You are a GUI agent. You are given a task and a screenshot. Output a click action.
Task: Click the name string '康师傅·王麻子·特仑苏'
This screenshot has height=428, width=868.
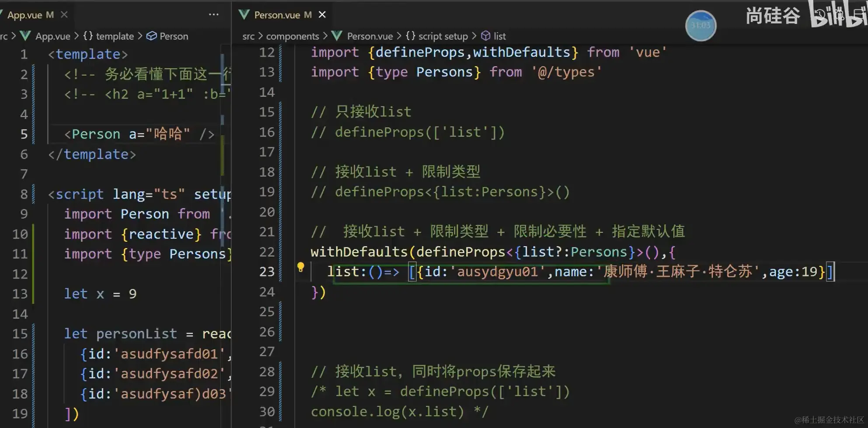click(678, 271)
